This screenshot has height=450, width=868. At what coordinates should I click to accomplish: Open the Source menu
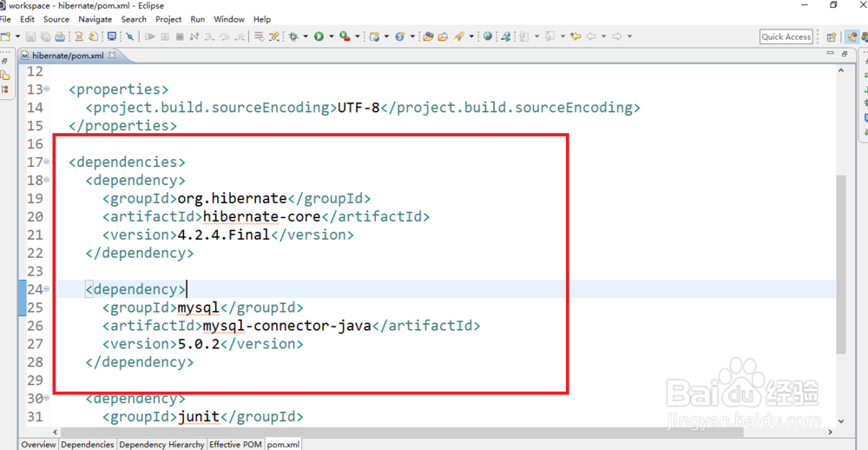[56, 19]
